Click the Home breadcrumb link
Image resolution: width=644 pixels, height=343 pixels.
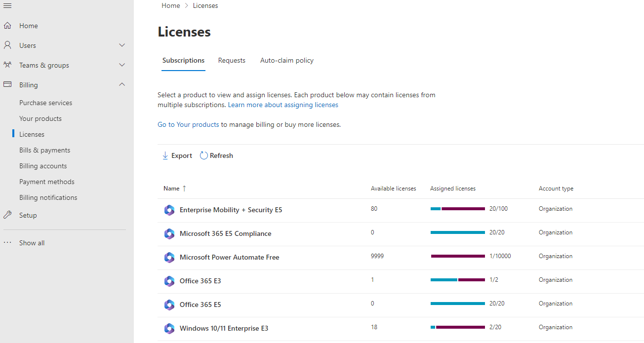[171, 5]
